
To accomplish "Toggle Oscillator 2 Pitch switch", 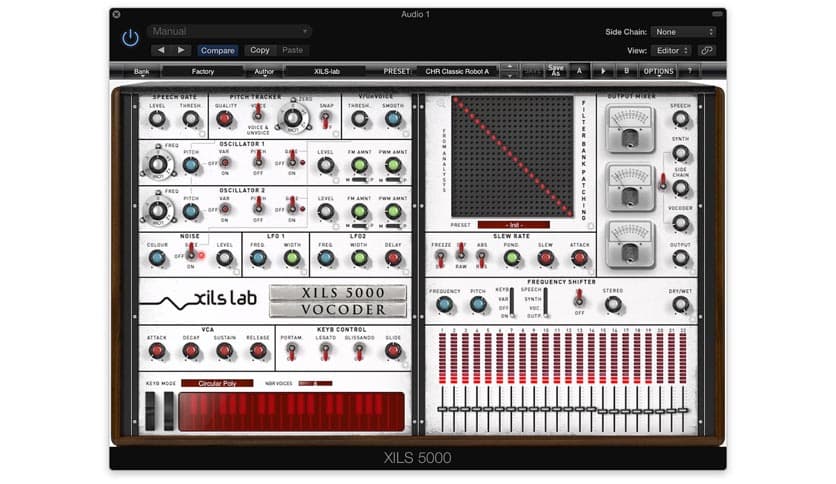I will pos(258,205).
